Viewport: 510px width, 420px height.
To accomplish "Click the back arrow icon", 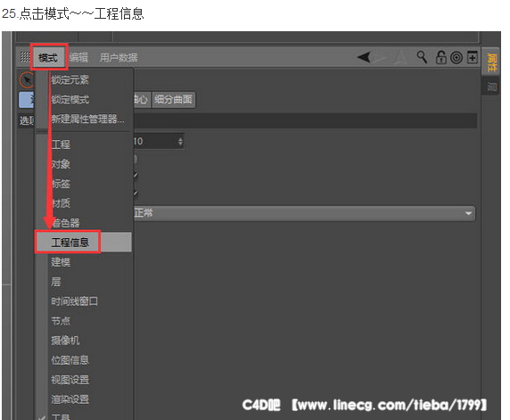I will click(x=364, y=57).
